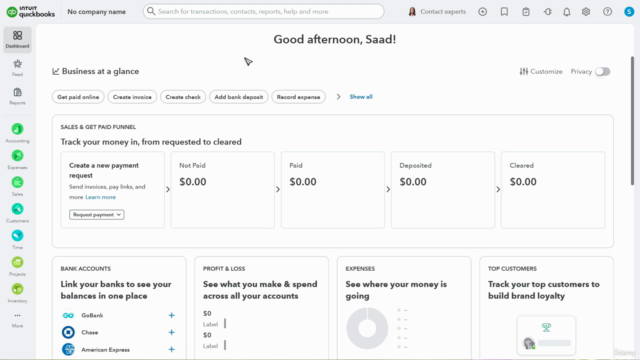Click the Intuit Assist icon in header
640x360 pixels.
[x=548, y=12]
